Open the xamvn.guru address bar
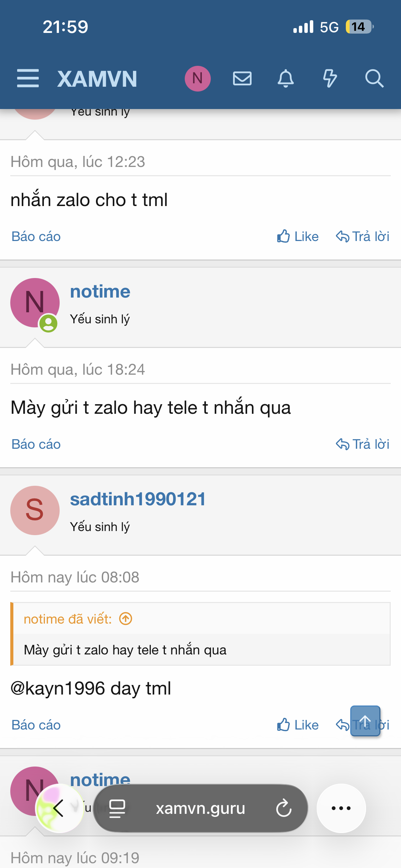Viewport: 401px width, 868px height. (200, 809)
